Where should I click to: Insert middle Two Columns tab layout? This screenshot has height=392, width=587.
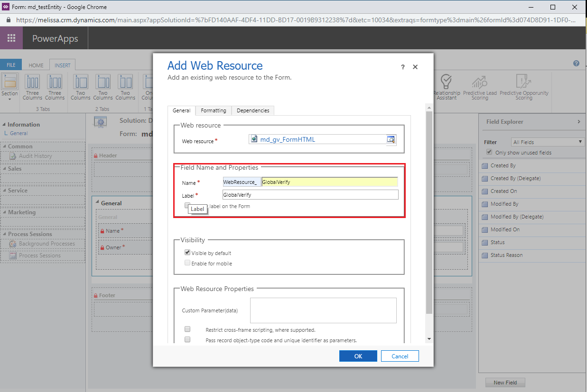pyautogui.click(x=103, y=82)
